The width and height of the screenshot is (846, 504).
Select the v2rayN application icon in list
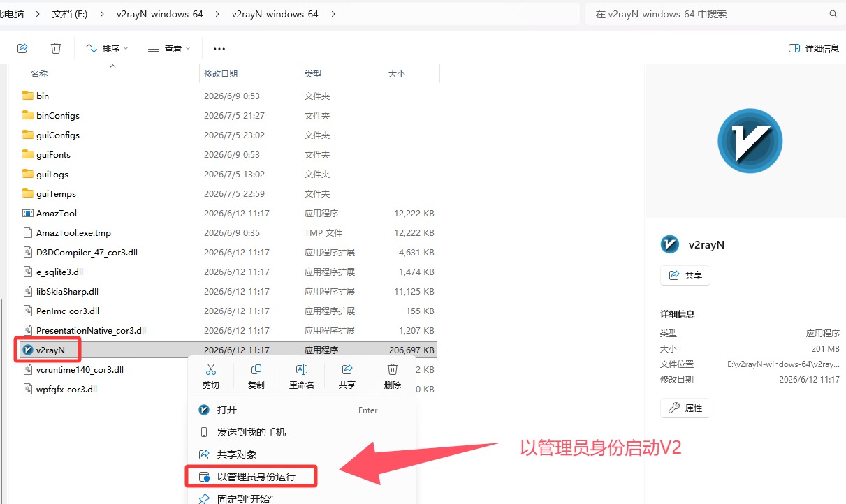28,350
